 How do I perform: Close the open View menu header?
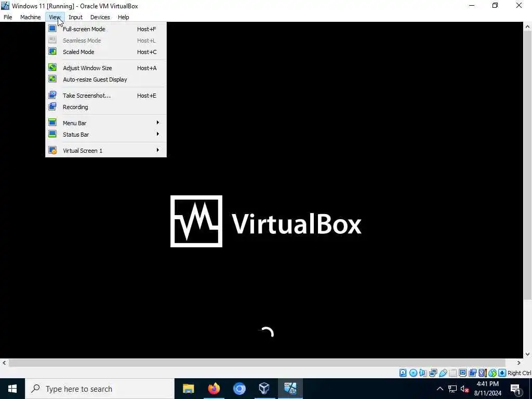55,17
